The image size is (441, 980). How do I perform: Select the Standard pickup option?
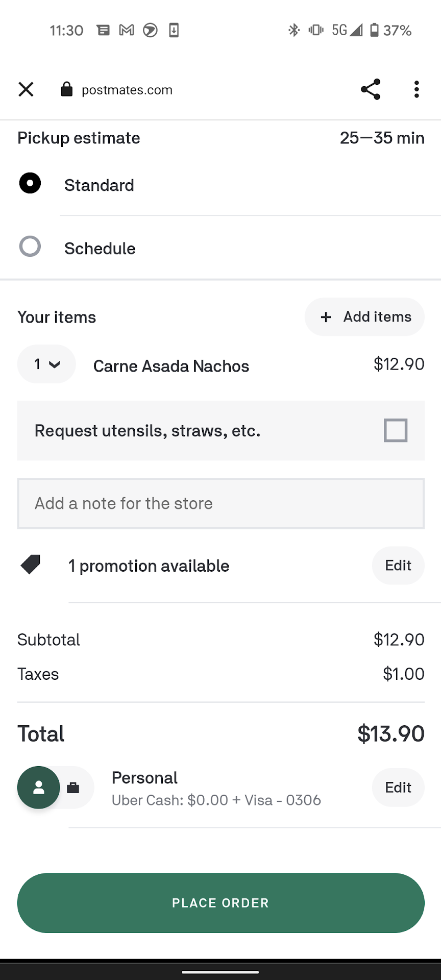[x=30, y=183]
